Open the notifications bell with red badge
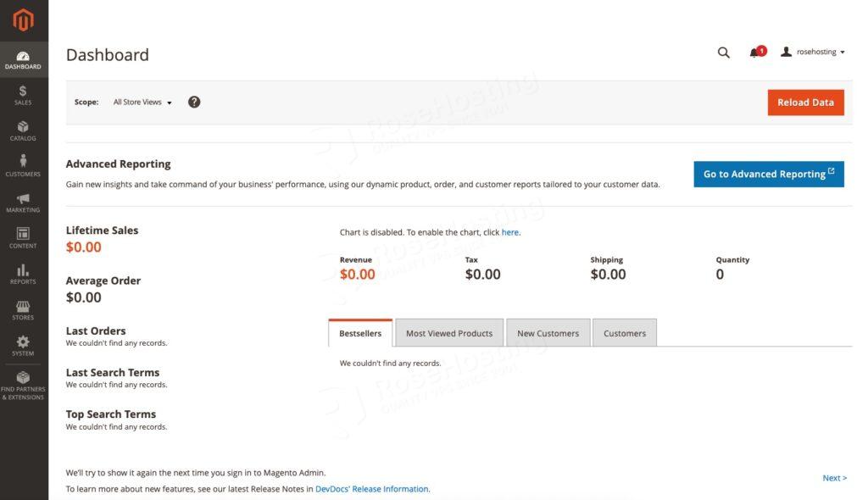This screenshot has height=500, width=868. (754, 52)
